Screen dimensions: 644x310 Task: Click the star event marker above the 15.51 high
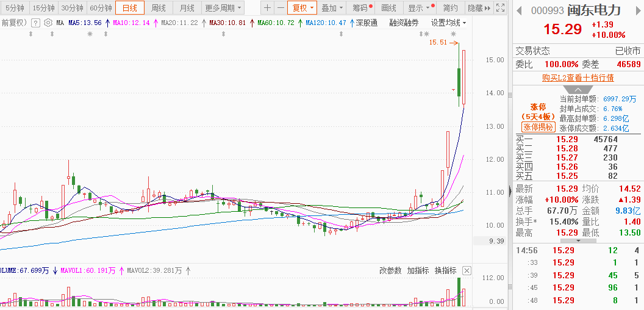click(454, 34)
